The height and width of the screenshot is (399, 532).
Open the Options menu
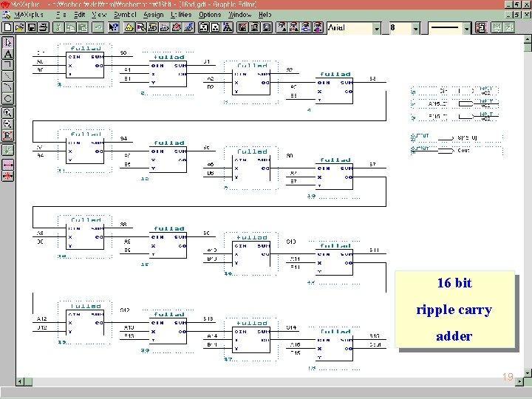pos(210,15)
